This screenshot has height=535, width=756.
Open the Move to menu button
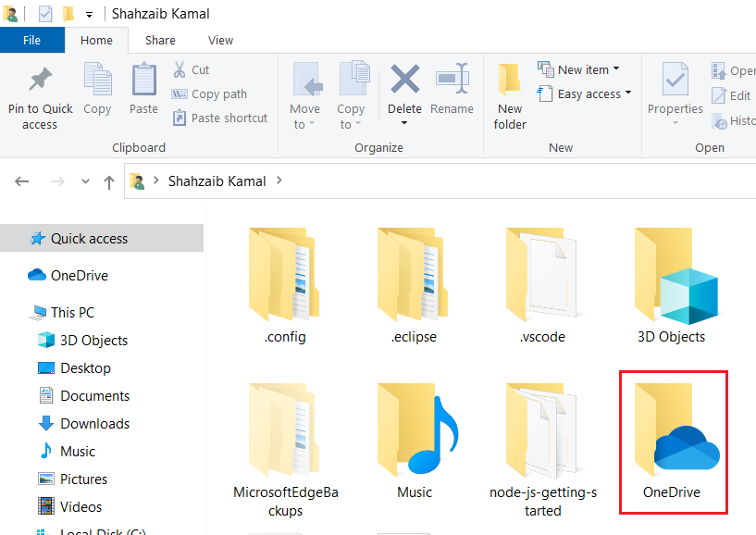304,96
